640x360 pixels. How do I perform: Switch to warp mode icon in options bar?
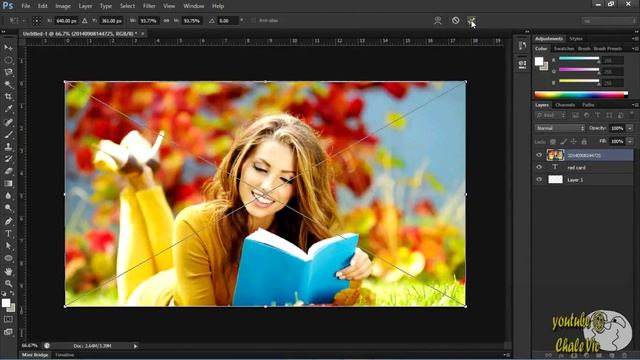click(x=438, y=20)
